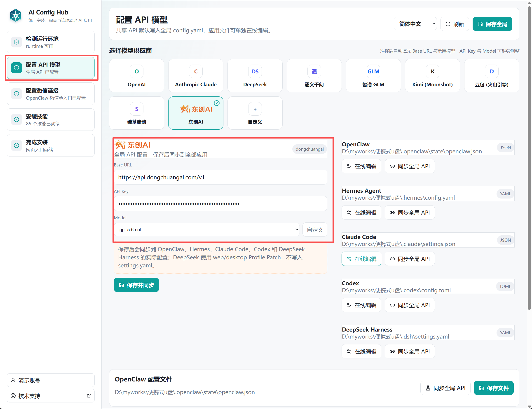This screenshot has width=532, height=409.
Task: Click the YAML badge on DeepSeek Harness
Action: coord(505,333)
